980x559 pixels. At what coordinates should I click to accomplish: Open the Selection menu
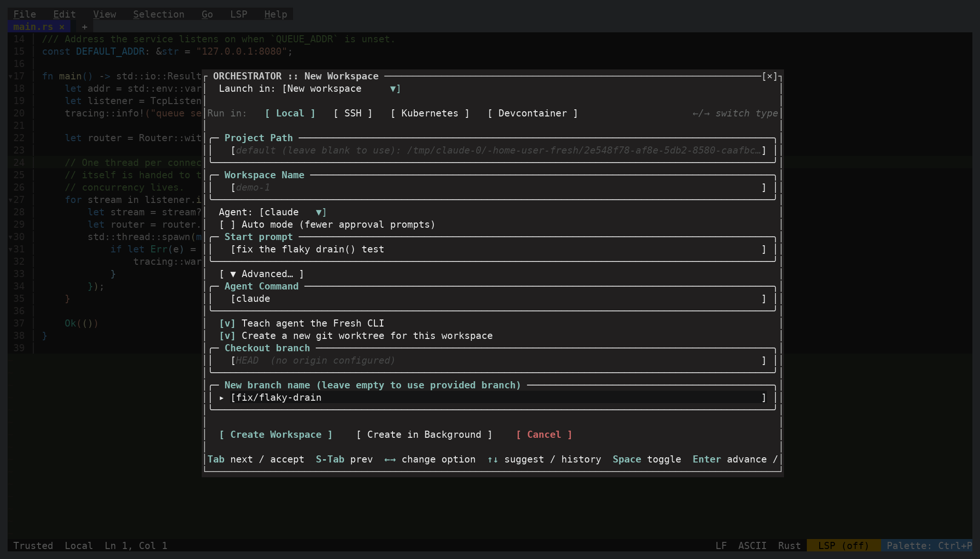coord(159,14)
